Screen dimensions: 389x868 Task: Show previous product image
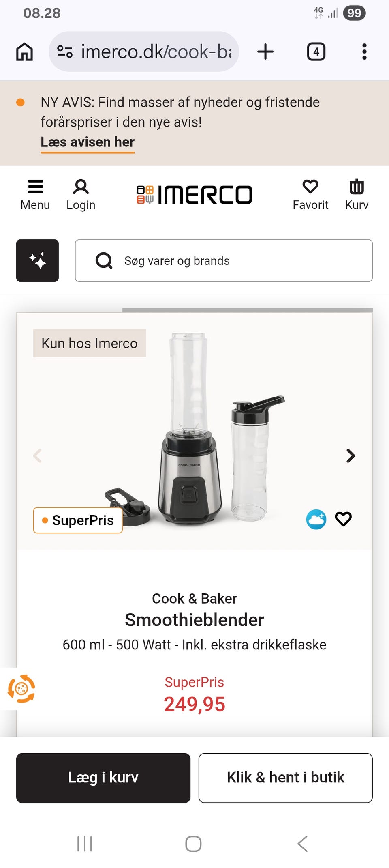tap(37, 455)
